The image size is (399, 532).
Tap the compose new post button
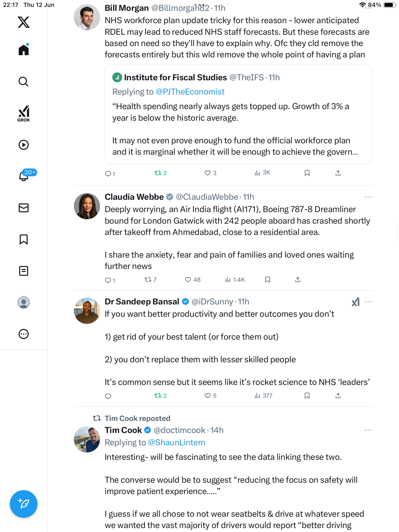(24, 504)
